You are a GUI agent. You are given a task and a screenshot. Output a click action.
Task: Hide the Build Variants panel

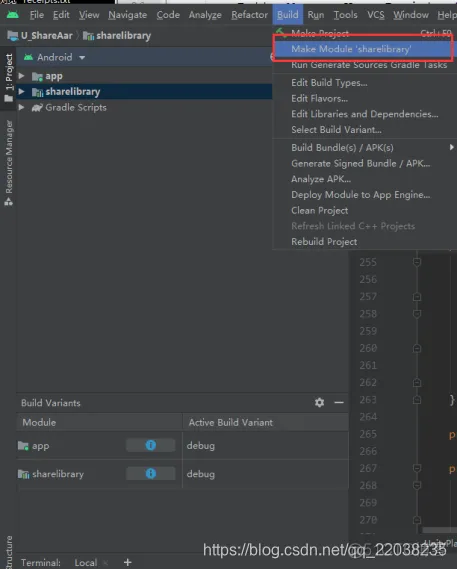[x=339, y=402]
